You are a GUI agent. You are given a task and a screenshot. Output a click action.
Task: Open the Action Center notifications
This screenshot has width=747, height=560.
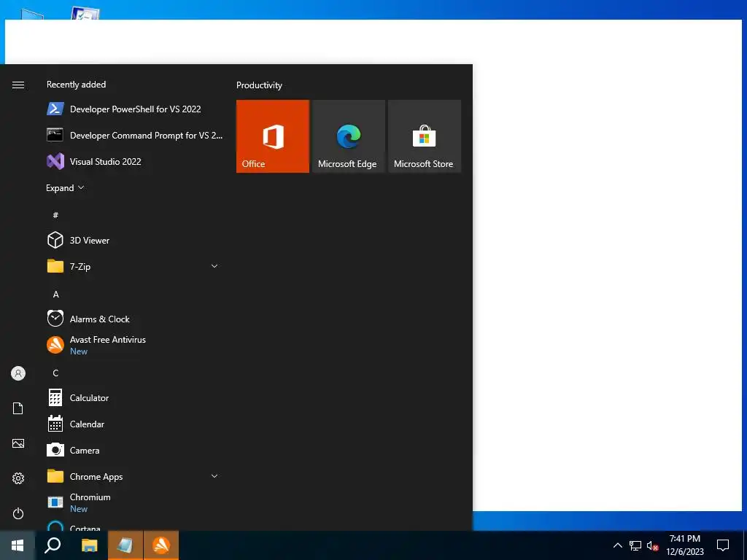point(723,545)
